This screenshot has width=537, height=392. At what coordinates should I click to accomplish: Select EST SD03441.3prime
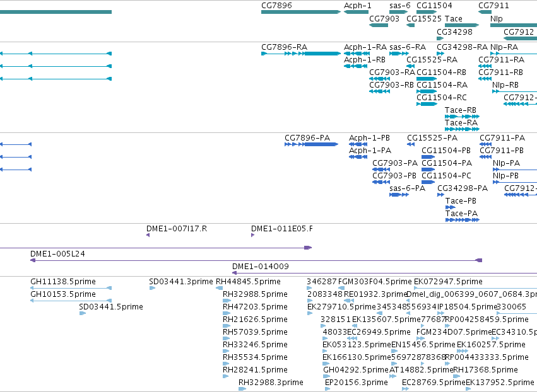(x=181, y=282)
